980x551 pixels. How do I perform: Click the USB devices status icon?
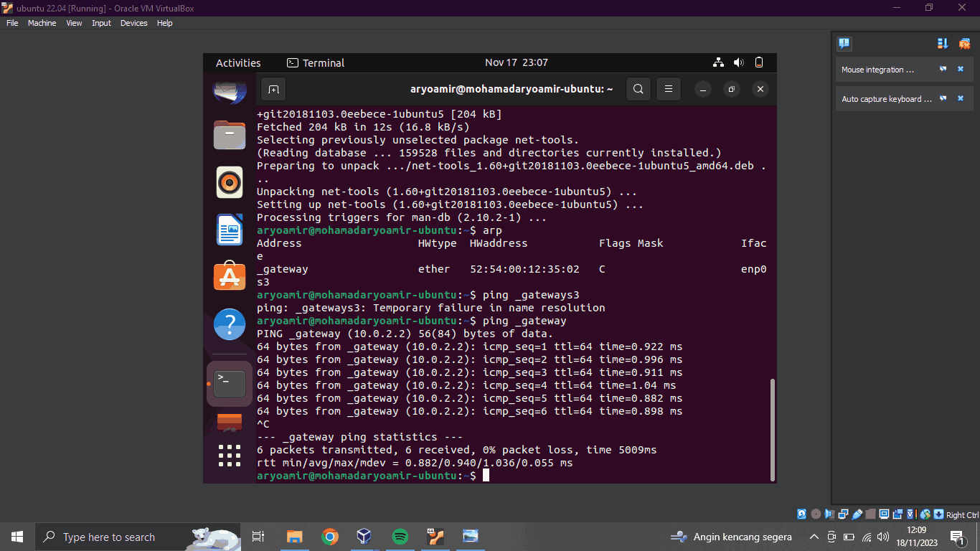[857, 514]
